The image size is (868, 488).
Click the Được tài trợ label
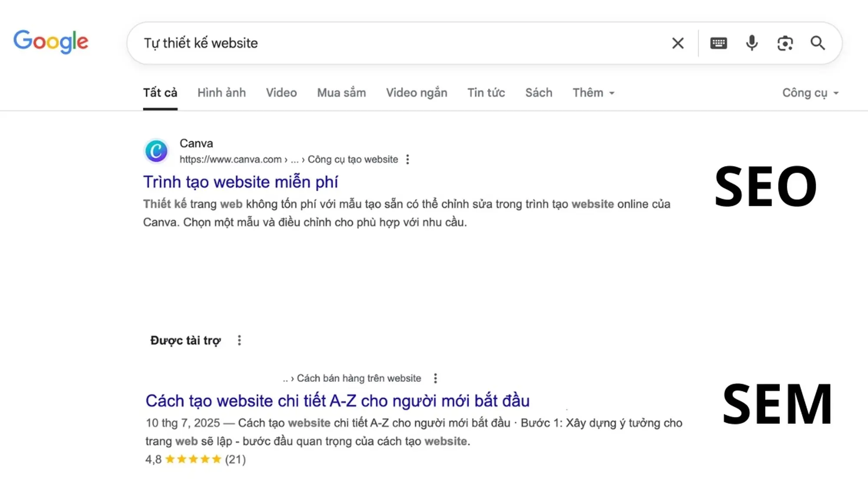point(185,341)
